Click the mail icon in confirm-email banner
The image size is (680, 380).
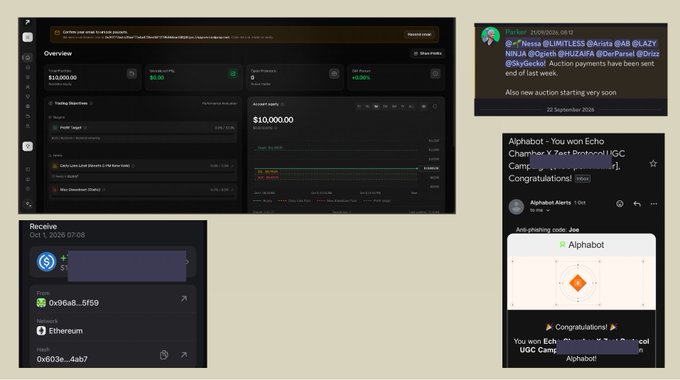point(57,33)
